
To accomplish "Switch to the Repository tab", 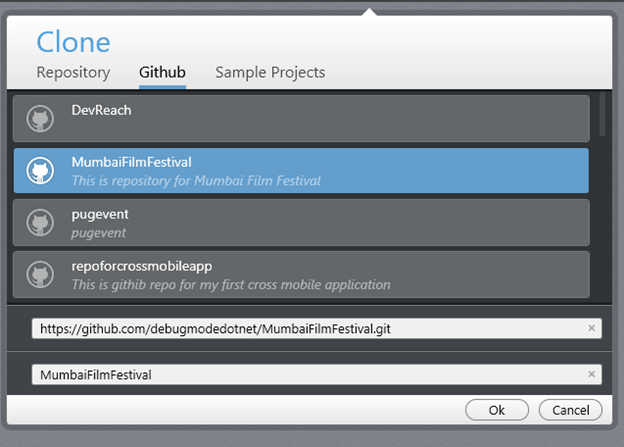I will pyautogui.click(x=73, y=72).
